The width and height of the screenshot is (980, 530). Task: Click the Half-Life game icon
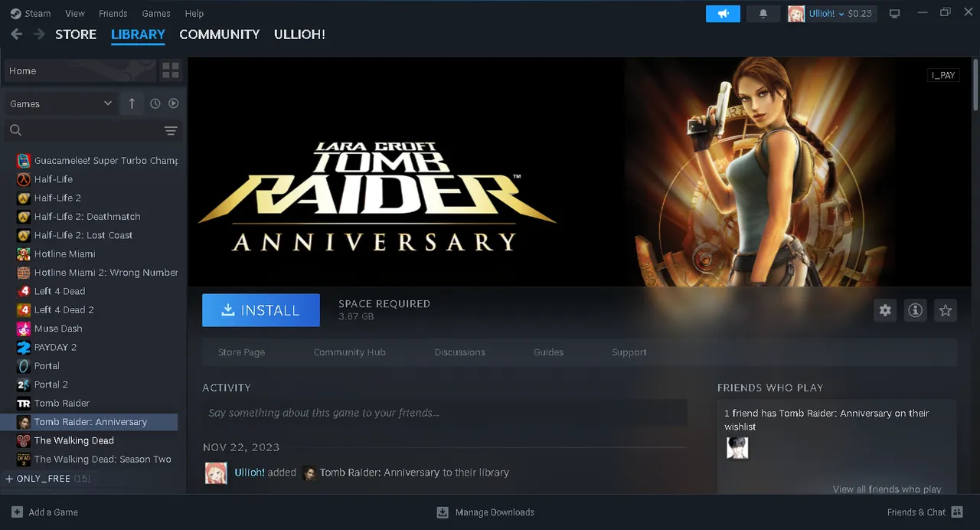(24, 179)
